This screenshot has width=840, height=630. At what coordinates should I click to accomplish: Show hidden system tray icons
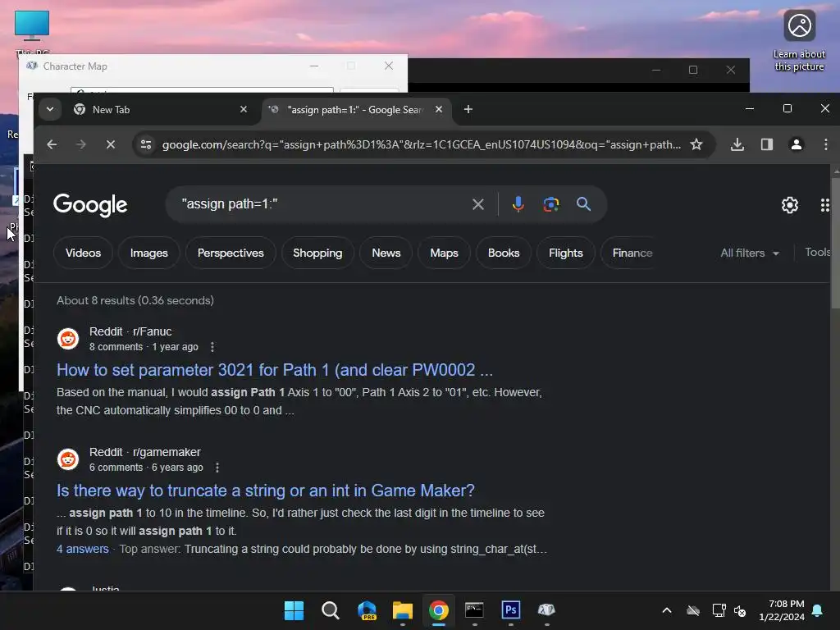pyautogui.click(x=666, y=610)
